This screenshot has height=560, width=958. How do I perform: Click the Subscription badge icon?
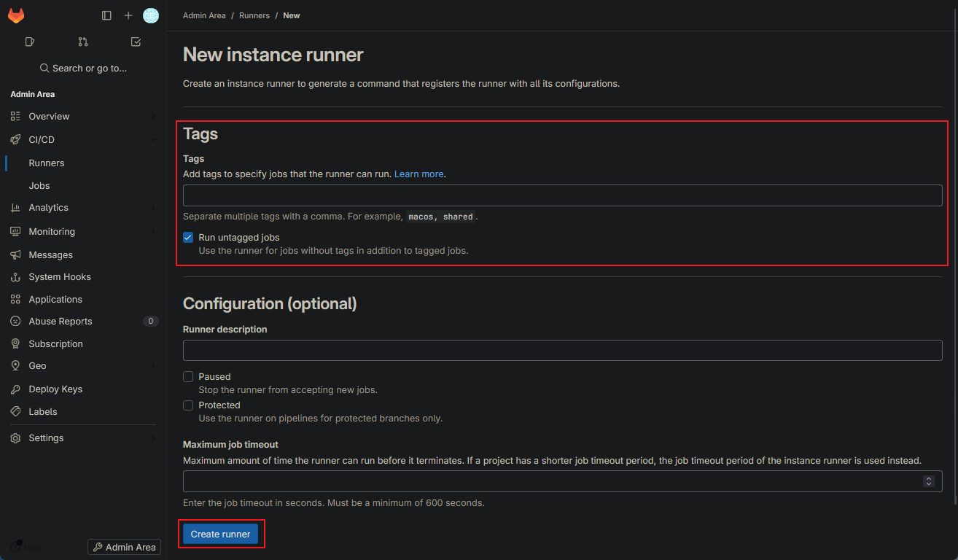[15, 343]
